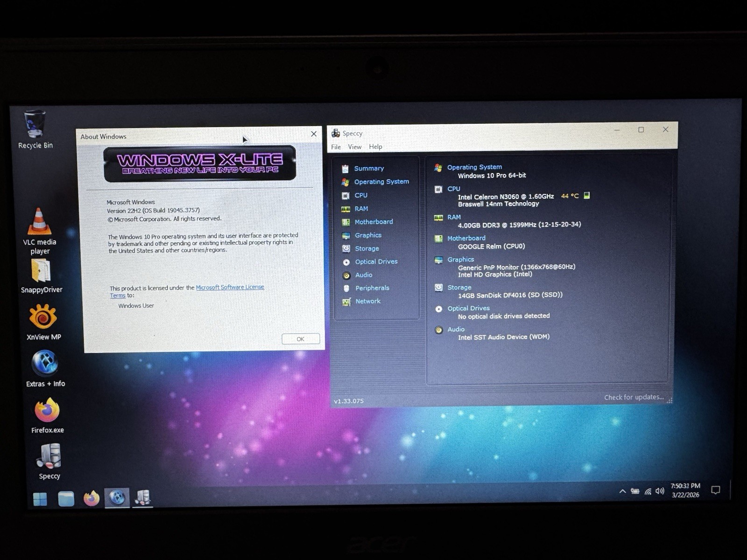Click the battery power tray icon

point(635,491)
